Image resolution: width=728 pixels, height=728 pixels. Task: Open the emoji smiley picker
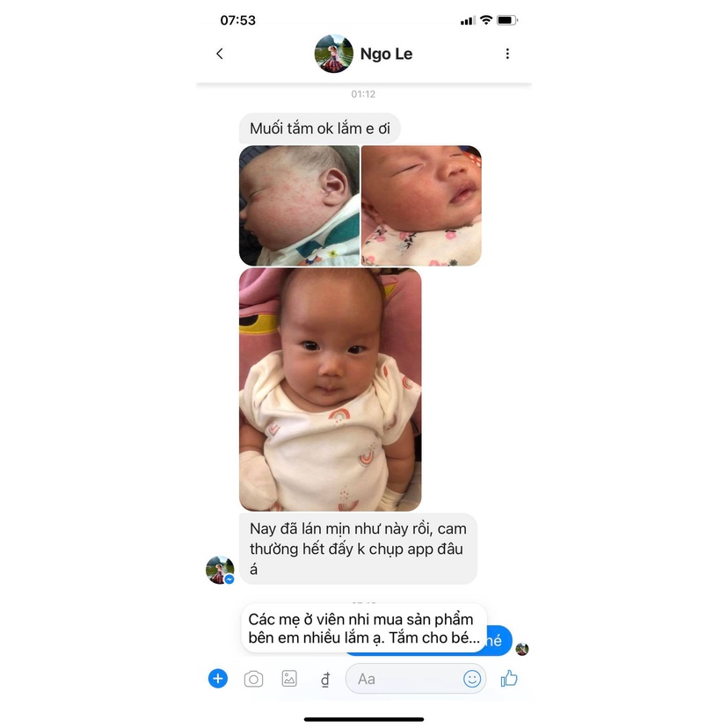pos(472,679)
